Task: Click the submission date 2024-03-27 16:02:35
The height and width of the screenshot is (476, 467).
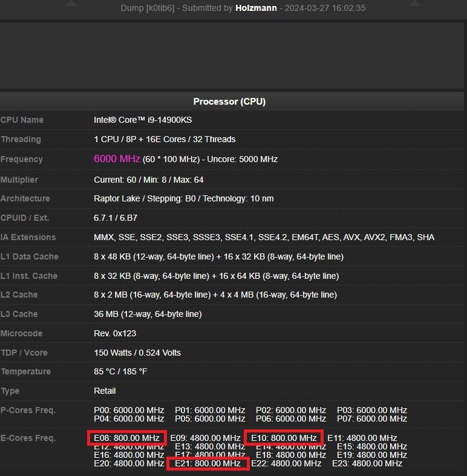Action: [x=325, y=8]
